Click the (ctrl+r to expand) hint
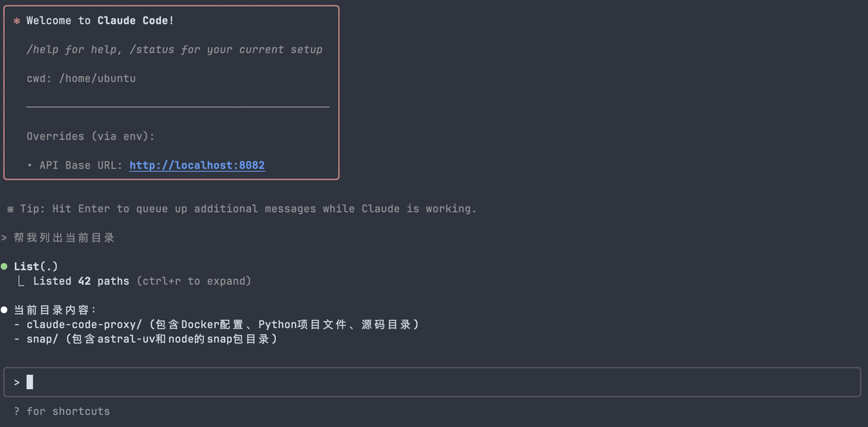Viewport: 868px width, 427px height. click(x=193, y=281)
